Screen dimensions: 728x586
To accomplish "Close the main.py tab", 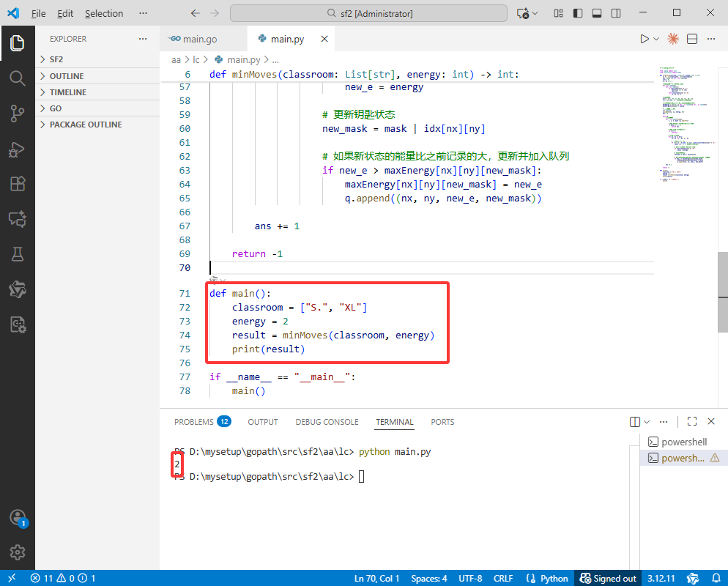I will [324, 39].
